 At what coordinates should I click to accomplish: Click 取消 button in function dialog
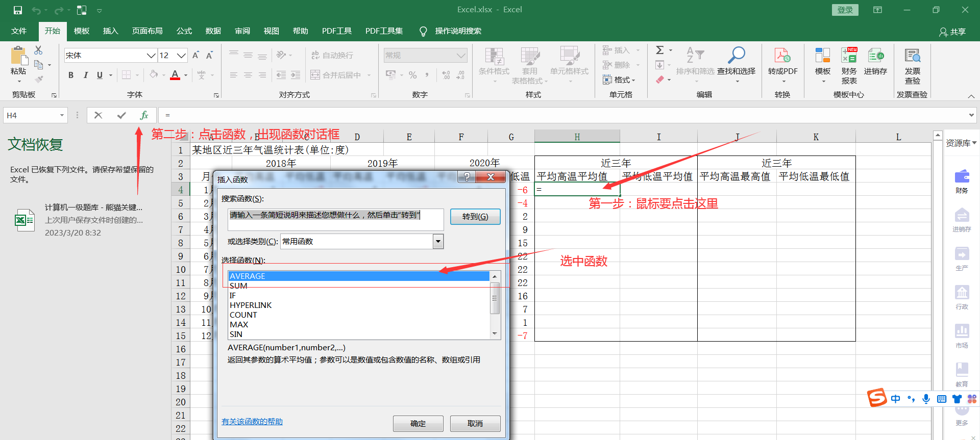[x=475, y=424]
